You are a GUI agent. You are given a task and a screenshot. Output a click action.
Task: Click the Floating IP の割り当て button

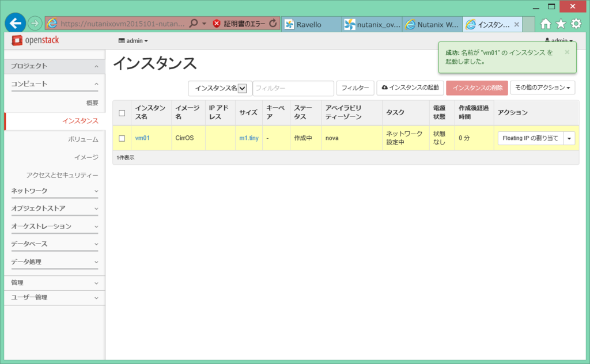[x=531, y=138]
